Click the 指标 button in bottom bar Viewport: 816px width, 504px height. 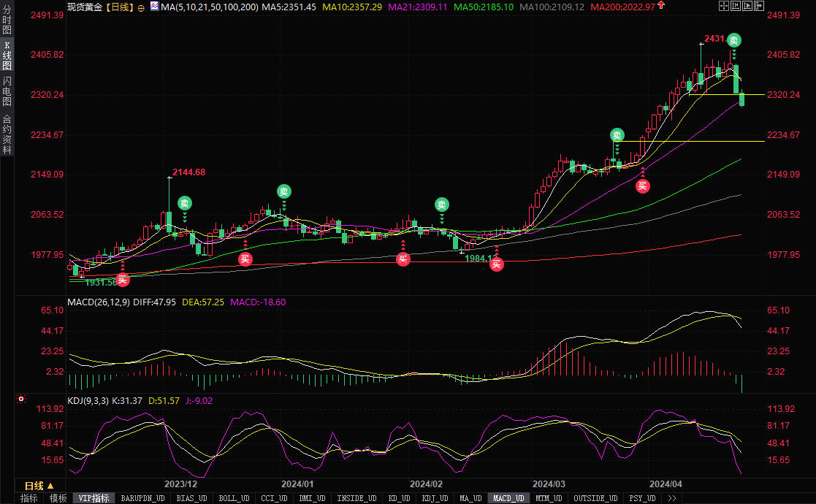click(29, 498)
